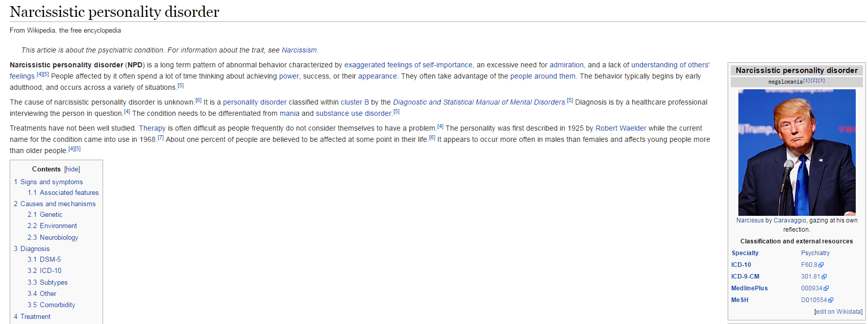Open the MeSH label link
The image size is (868, 324).
[740, 300]
